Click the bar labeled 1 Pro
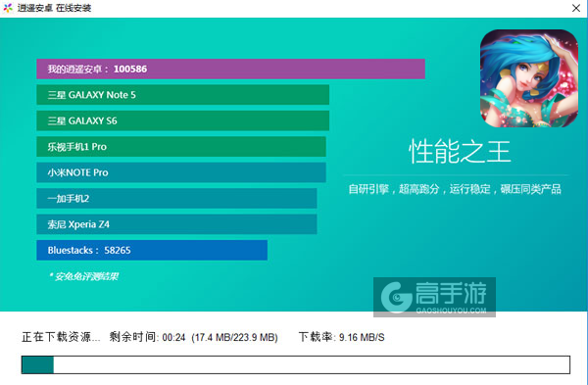This screenshot has height=385, width=588. coord(181,147)
